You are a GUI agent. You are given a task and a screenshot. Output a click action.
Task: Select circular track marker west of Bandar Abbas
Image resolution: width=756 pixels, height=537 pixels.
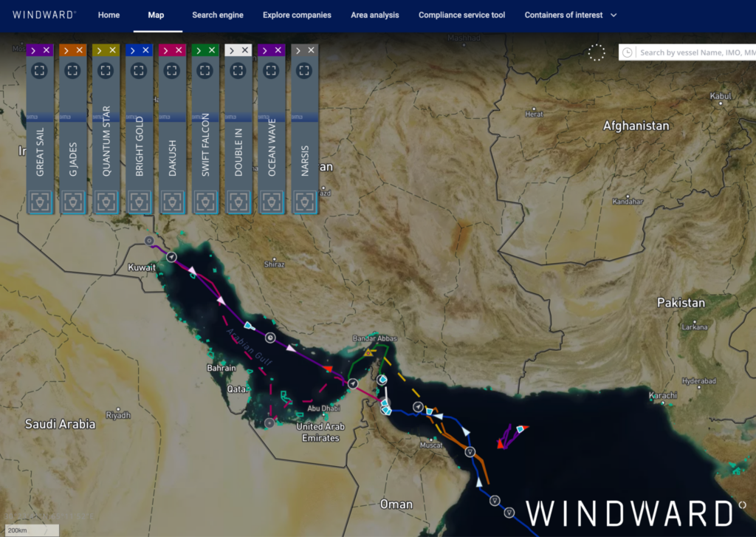pyautogui.click(x=353, y=383)
